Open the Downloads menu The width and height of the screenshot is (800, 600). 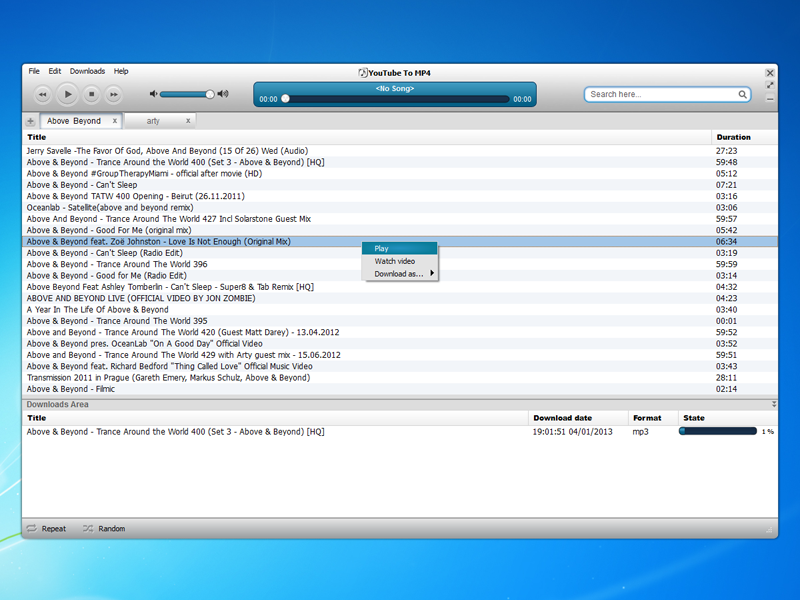pyautogui.click(x=87, y=71)
